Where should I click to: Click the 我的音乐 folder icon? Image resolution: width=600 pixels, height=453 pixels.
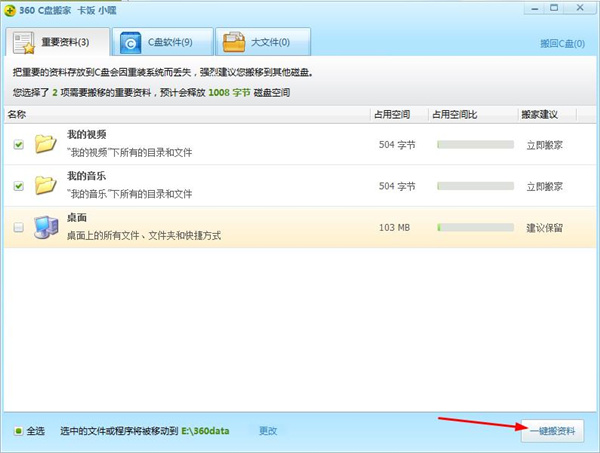coord(45,186)
